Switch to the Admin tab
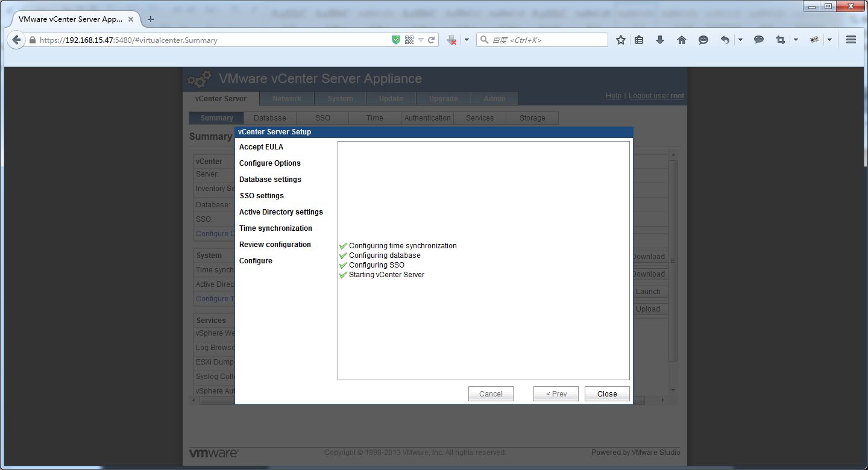 (x=495, y=99)
